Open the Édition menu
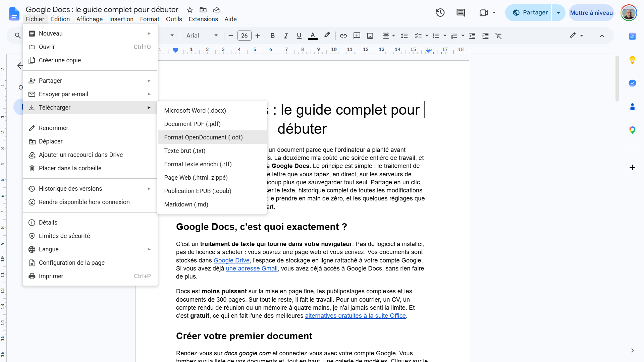Image resolution: width=644 pixels, height=362 pixels. tap(60, 19)
